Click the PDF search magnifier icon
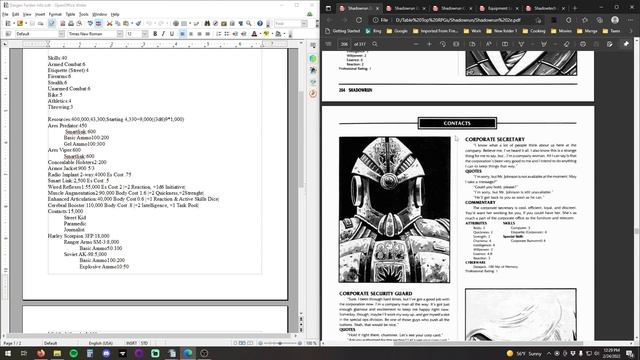The height and width of the screenshot is (360, 640). point(375,44)
